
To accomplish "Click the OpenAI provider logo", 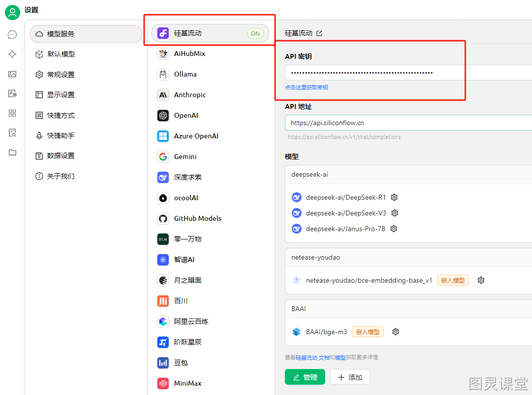I will pyautogui.click(x=163, y=115).
